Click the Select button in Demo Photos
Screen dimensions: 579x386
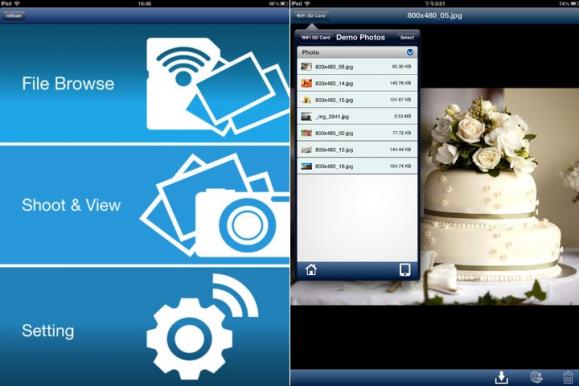coord(407,37)
